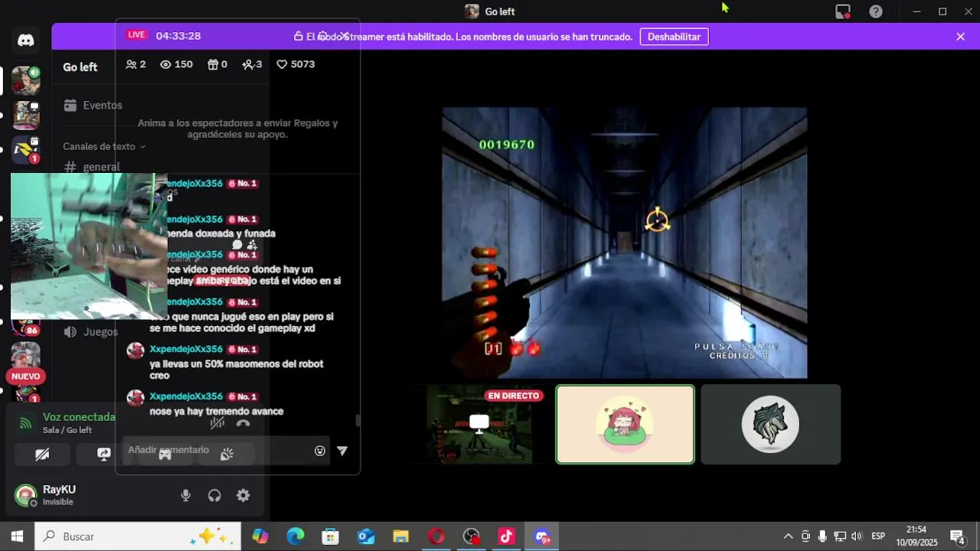Click the live chat scrollbar thumb
980x551 pixels.
[357, 421]
